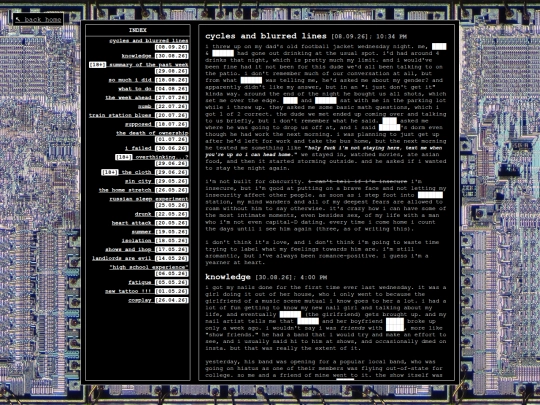Viewport: 540px width, 405px height.
Task: Click the 'knowledge' post heading
Action: (x=228, y=277)
